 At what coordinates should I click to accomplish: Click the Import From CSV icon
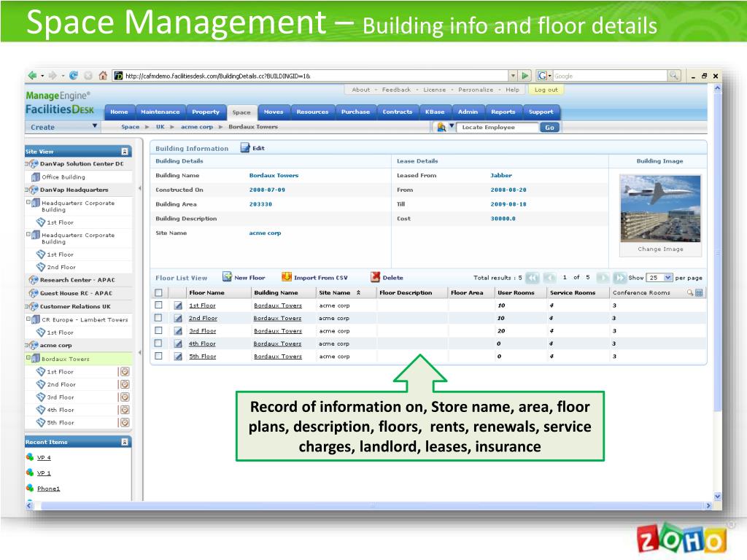(x=286, y=276)
